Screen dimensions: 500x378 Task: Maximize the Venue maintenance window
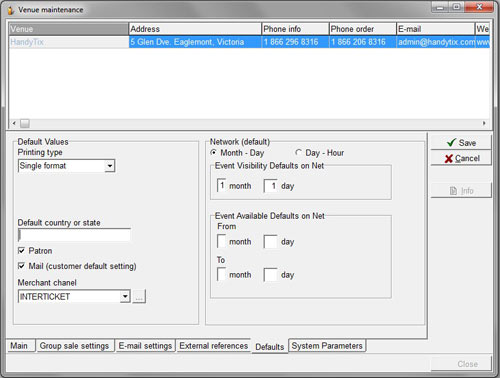point(456,7)
